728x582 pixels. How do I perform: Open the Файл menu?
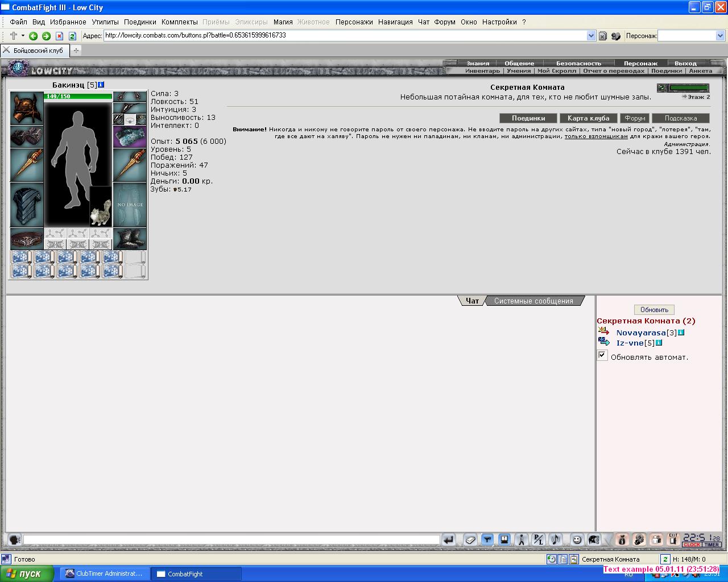tap(18, 22)
